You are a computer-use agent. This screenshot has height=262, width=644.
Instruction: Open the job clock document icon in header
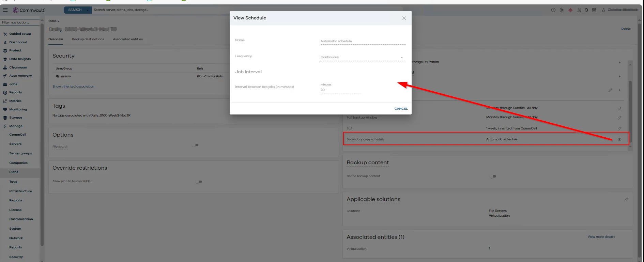[579, 10]
